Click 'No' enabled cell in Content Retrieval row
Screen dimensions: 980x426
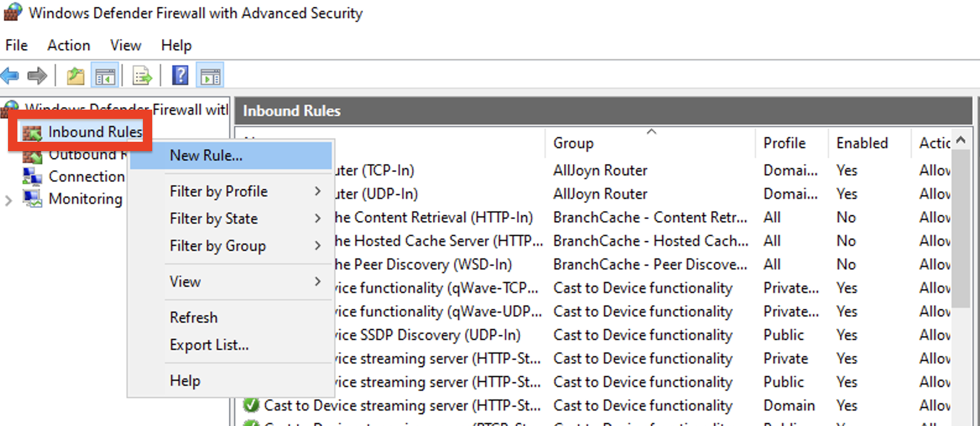pos(846,217)
